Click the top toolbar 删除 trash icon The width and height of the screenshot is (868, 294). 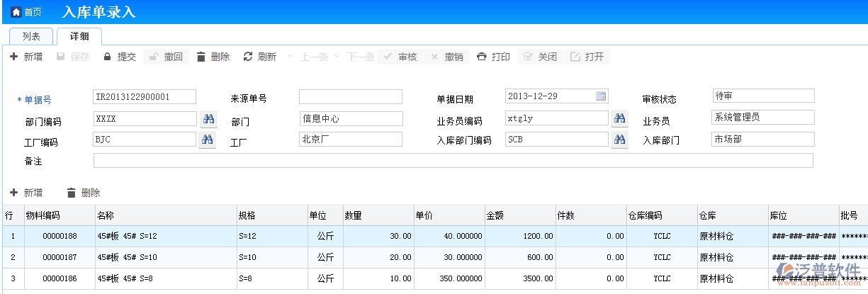click(201, 57)
